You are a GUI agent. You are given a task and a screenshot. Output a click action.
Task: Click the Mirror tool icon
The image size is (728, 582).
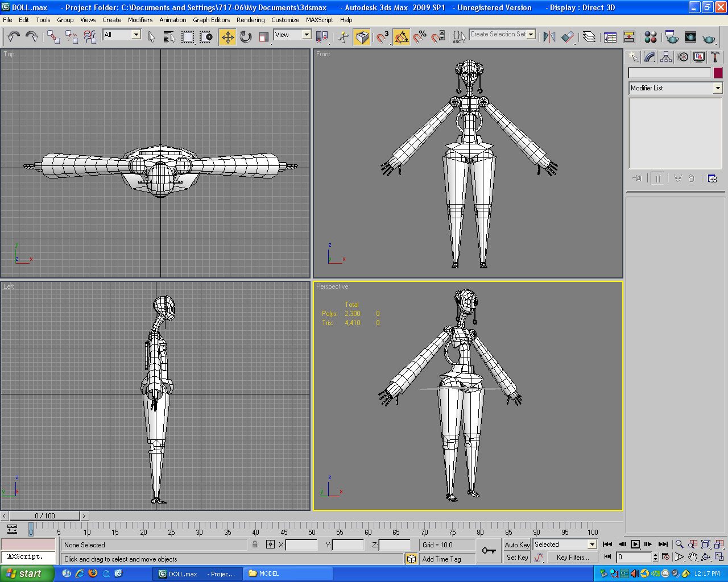pos(549,37)
